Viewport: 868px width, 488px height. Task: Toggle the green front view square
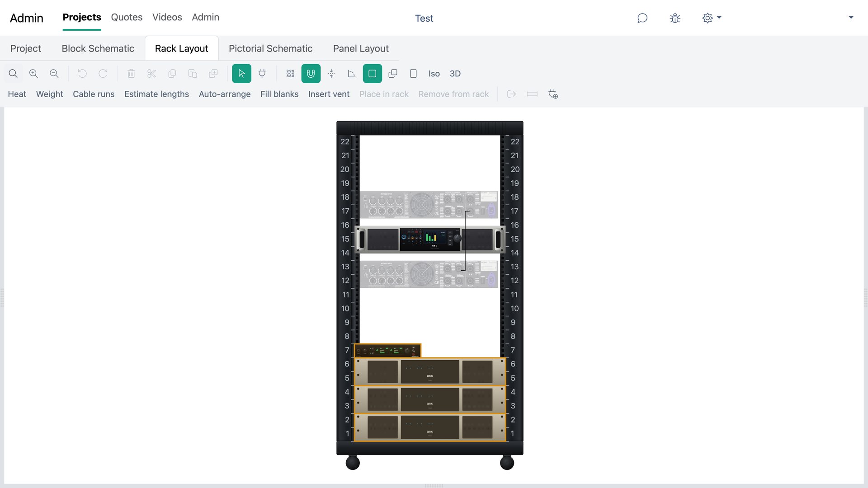coord(373,74)
